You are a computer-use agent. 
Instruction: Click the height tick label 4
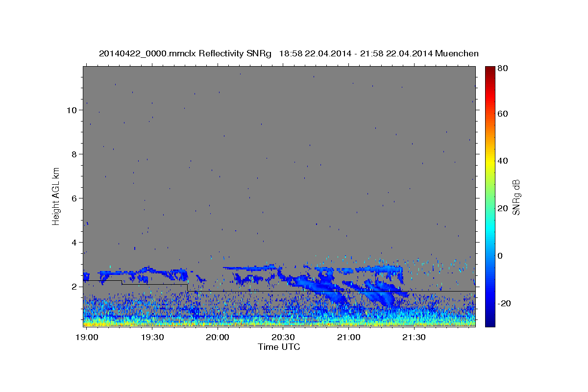click(x=74, y=243)
